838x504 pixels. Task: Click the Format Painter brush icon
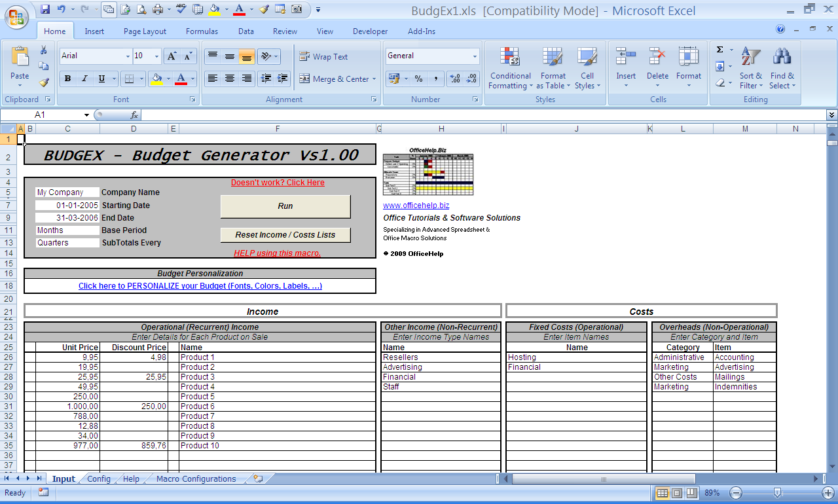click(44, 82)
